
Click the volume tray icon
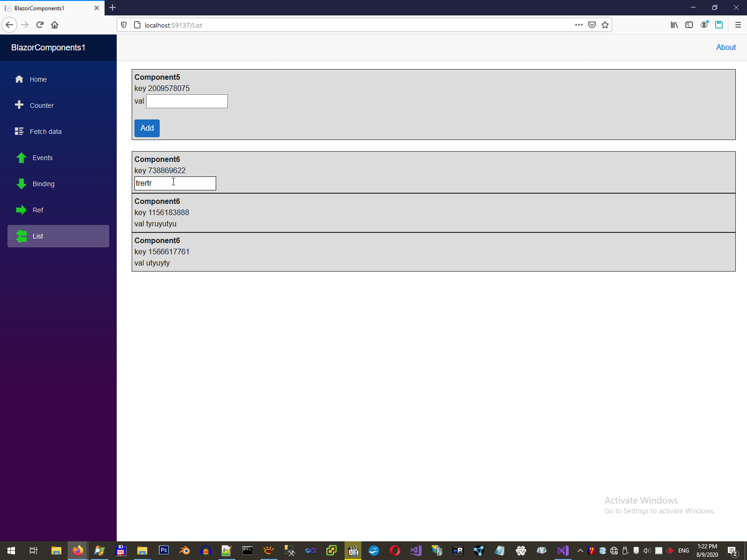[647, 551]
